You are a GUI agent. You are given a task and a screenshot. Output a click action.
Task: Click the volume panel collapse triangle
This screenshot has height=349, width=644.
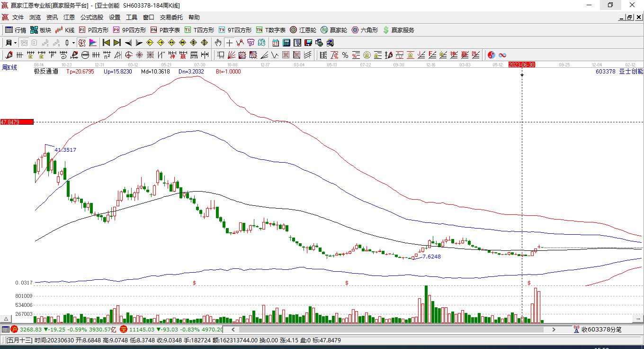point(6,319)
